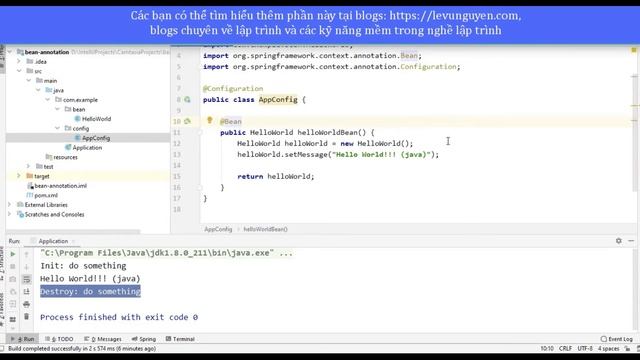Click the HelloWorld class icon in tree

click(x=78, y=119)
